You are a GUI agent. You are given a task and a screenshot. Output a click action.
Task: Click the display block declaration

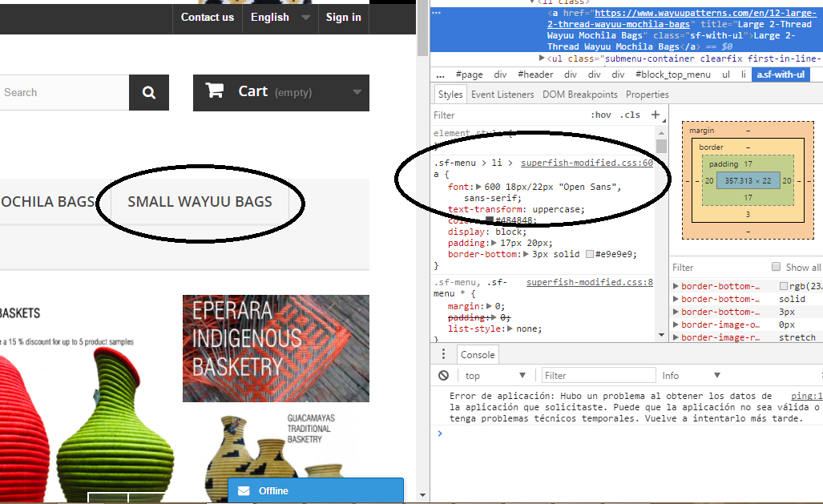coord(486,232)
